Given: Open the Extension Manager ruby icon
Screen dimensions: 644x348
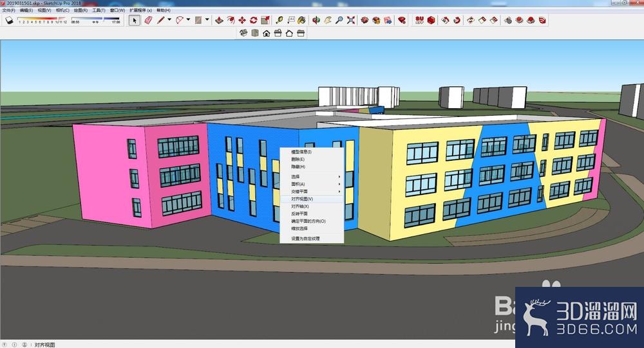Looking at the screenshot, I should click(x=402, y=20).
